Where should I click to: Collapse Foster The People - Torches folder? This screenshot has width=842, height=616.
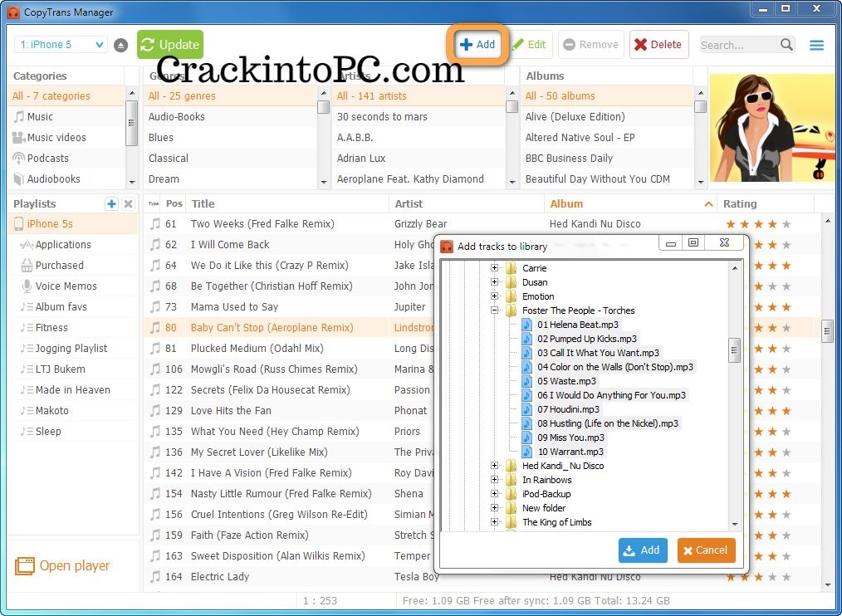click(494, 310)
